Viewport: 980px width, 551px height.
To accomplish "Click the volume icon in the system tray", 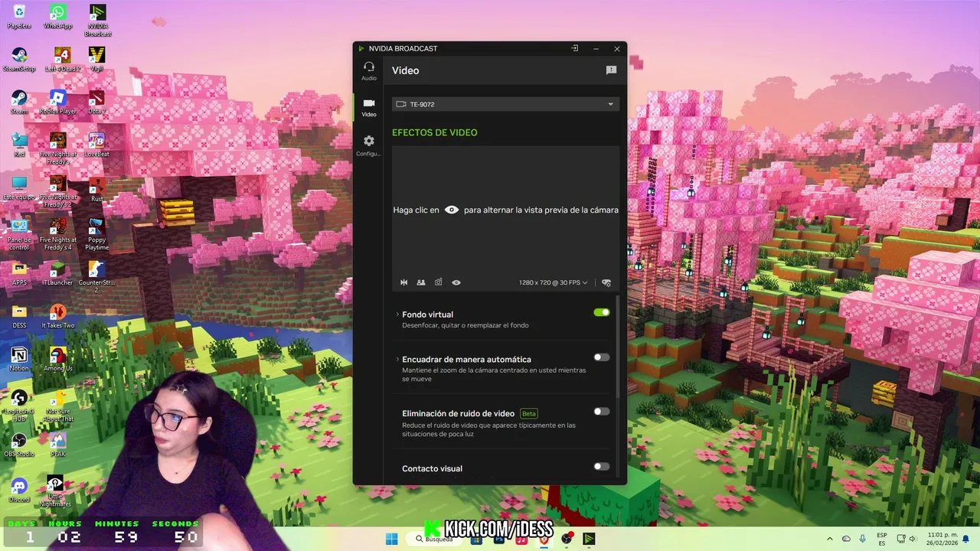I will (913, 539).
